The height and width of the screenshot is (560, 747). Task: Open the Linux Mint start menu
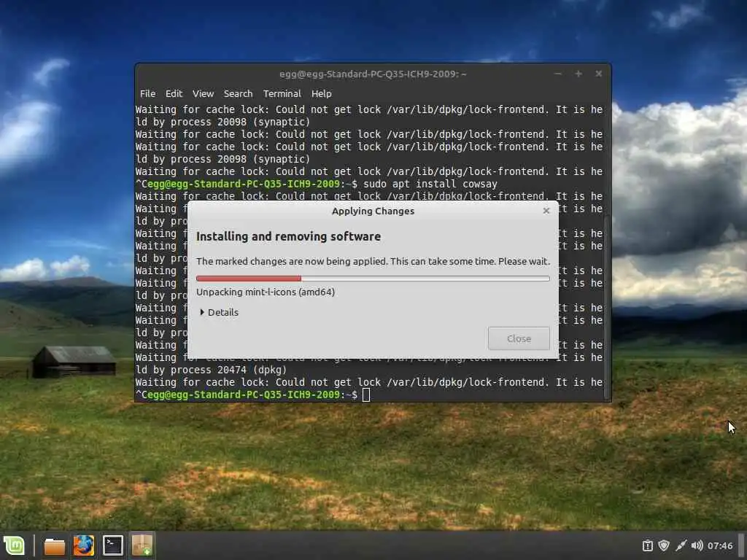pyautogui.click(x=15, y=545)
